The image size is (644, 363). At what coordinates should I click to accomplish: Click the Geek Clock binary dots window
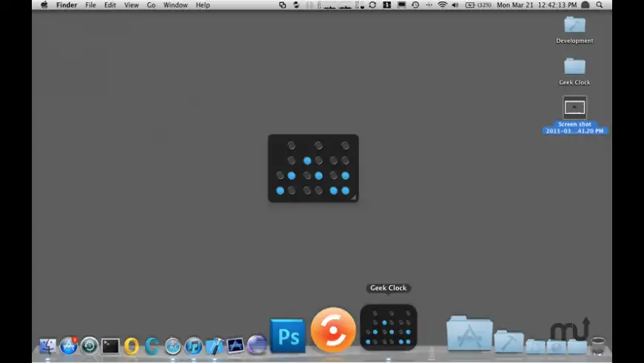pos(313,168)
